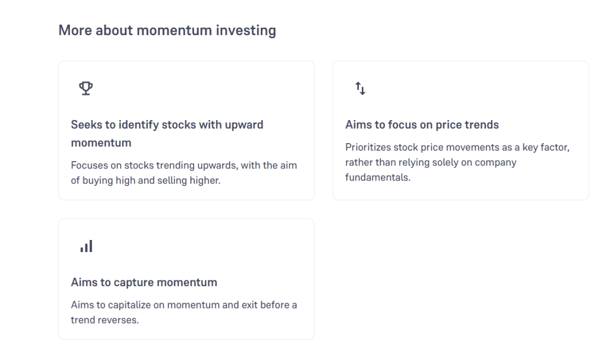Click 'Prioritizes stock price movements' description line
This screenshot has height=364, width=591.
(x=457, y=148)
